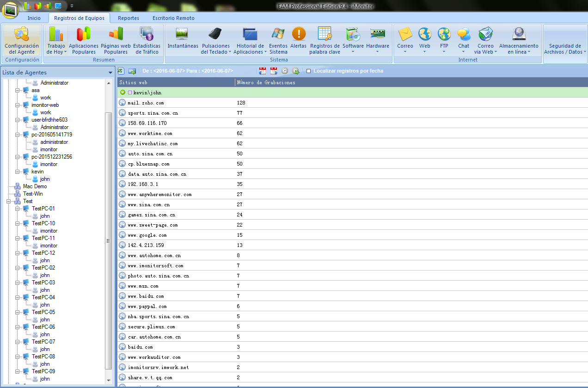Screen dimensions: 588x388
Task: Switch to the Escritorio Remoto tab
Action: (x=173, y=18)
